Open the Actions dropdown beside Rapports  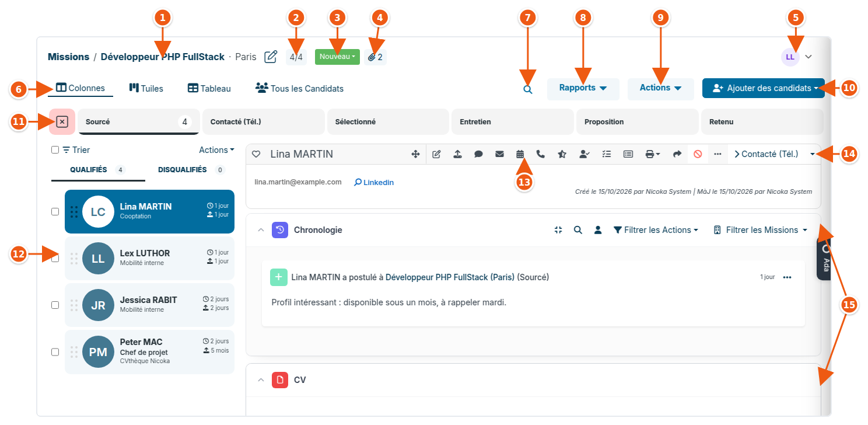coord(660,88)
